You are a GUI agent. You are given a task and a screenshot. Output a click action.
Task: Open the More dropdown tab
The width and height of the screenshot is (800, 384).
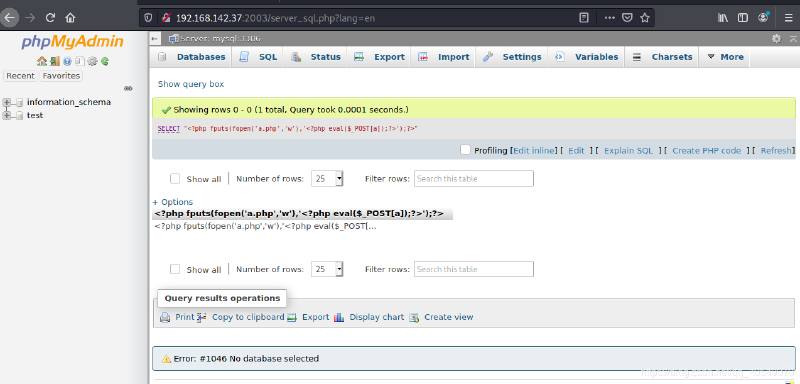(726, 57)
